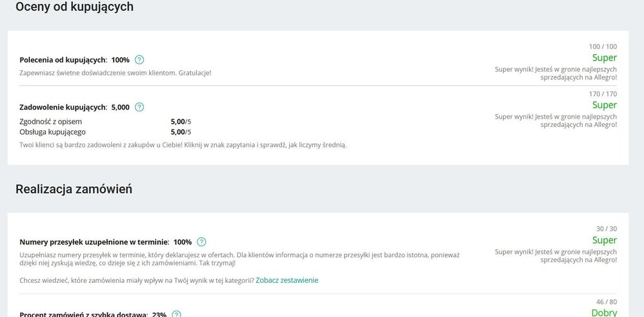
Task: Click question mark next to Zadowolenie kupujących
Action: [139, 107]
